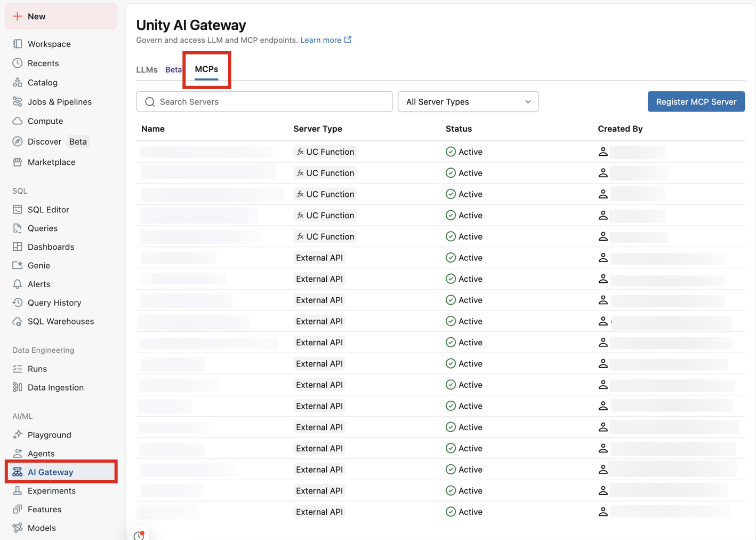The image size is (756, 540).
Task: Open Query History from the sidebar
Action: point(18,303)
